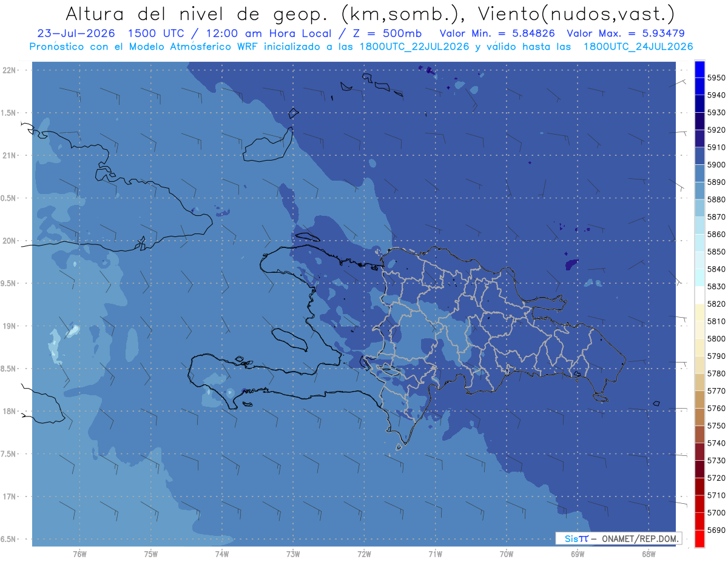Viewport: 728px width, 562px height.
Task: Click the '5830' colorbar value
Action: point(716,287)
